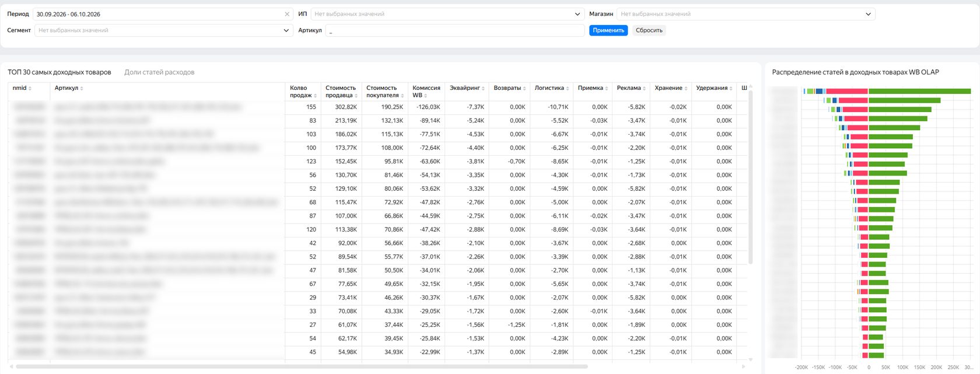Click scroll-right arrow on table's horizontal scrollbar

click(x=743, y=366)
